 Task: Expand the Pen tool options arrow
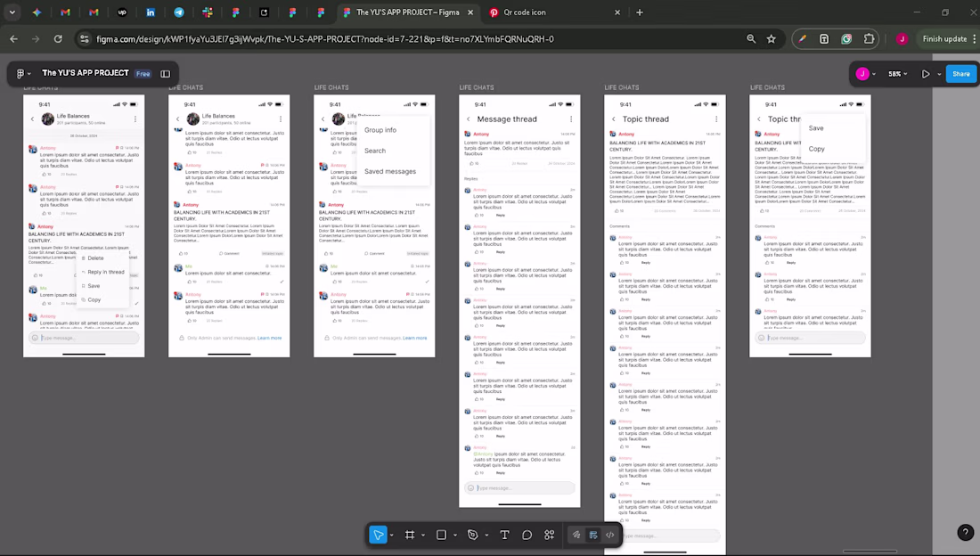coord(486,536)
